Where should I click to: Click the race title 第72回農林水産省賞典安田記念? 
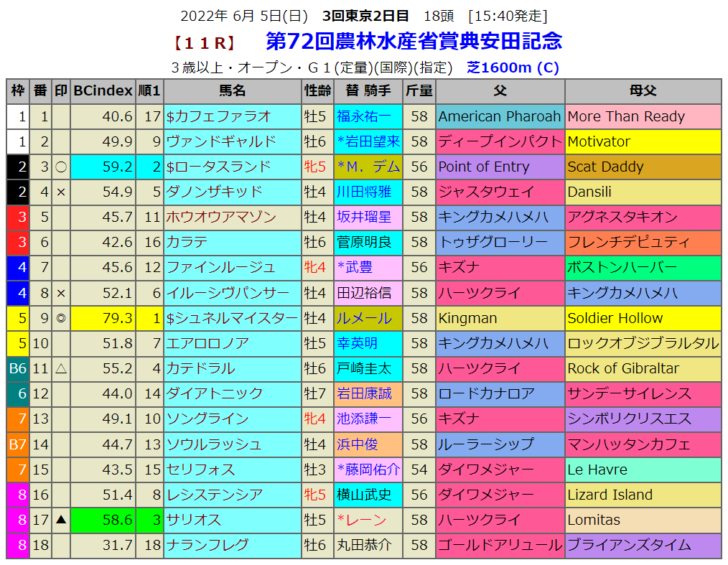[414, 41]
